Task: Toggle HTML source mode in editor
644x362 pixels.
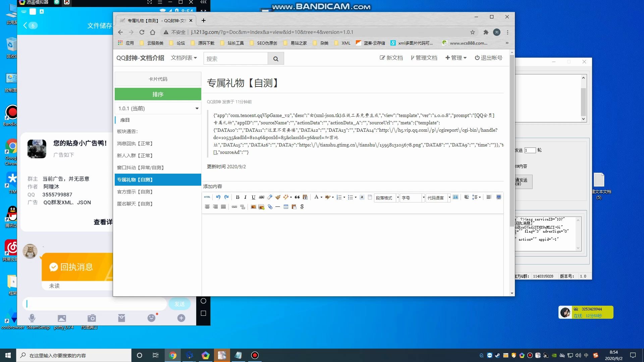Action: pyautogui.click(x=207, y=197)
